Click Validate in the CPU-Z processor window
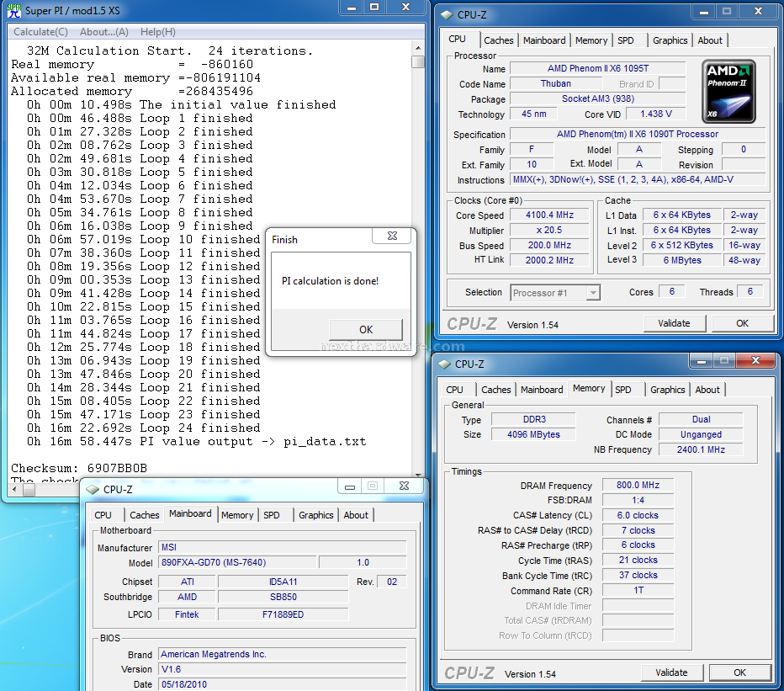Screen dimensions: 784x691 pos(674,323)
